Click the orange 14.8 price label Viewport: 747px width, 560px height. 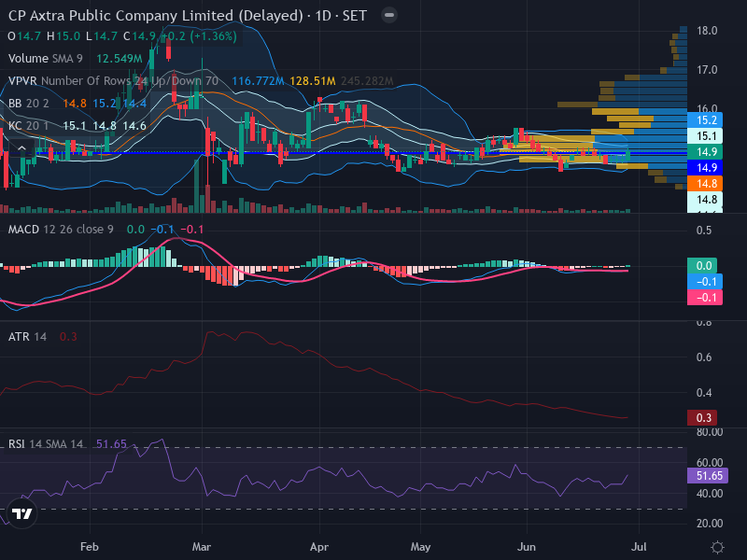click(705, 183)
